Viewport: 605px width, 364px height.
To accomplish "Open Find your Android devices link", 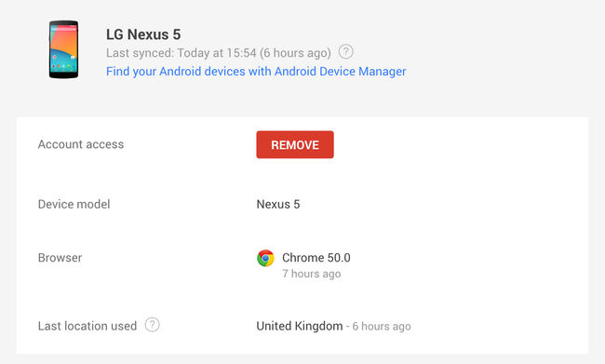I will [256, 72].
